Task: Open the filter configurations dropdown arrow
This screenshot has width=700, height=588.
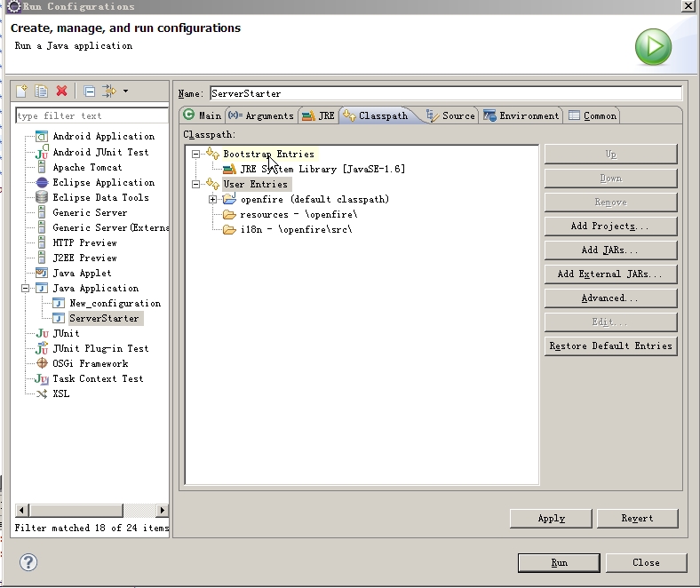Action: (125, 91)
